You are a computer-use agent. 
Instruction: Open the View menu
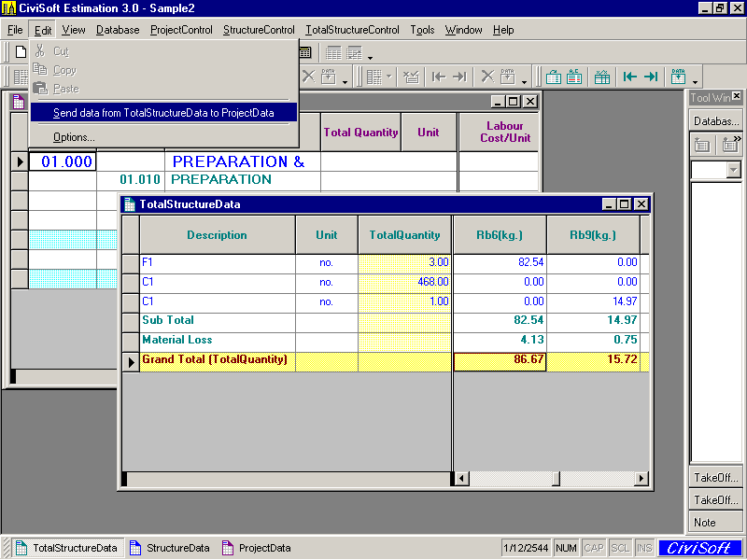coord(74,30)
